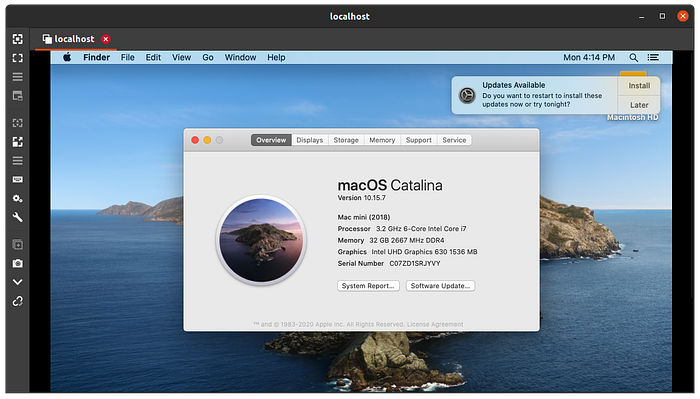The height and width of the screenshot is (399, 700).
Task: Open the Notification Center list icon
Action: [653, 58]
